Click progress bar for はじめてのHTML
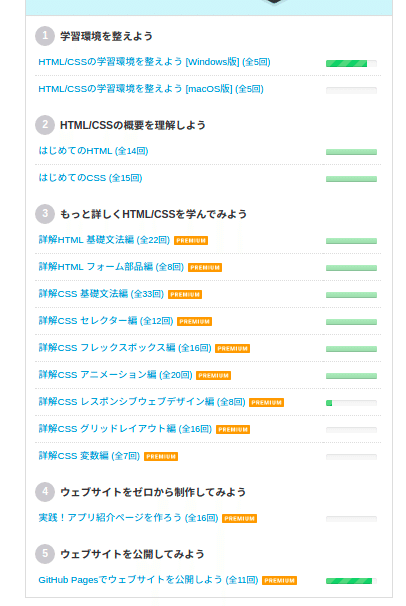The width and height of the screenshot is (406, 606). click(x=351, y=152)
